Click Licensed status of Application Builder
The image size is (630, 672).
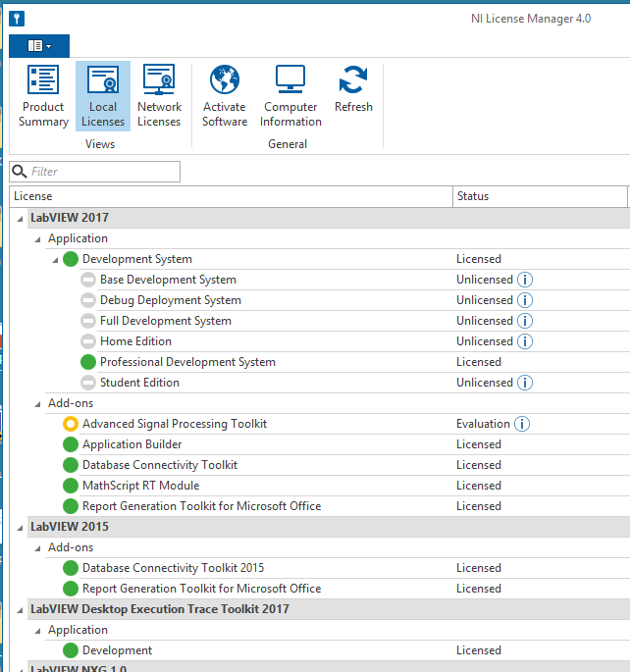(479, 444)
